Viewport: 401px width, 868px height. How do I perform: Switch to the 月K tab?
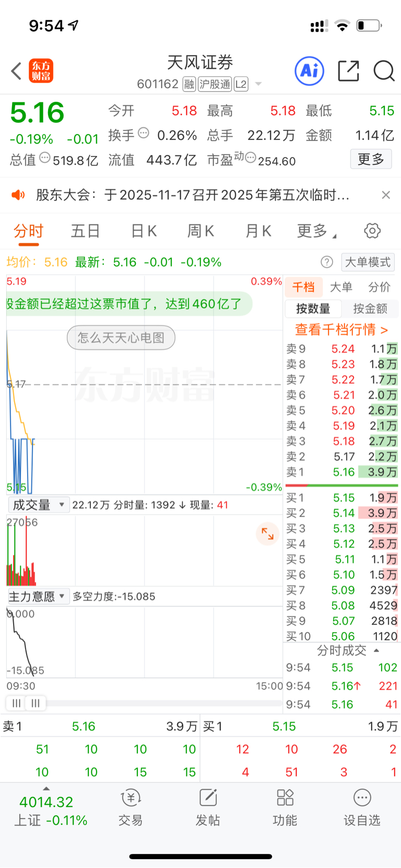(x=258, y=231)
